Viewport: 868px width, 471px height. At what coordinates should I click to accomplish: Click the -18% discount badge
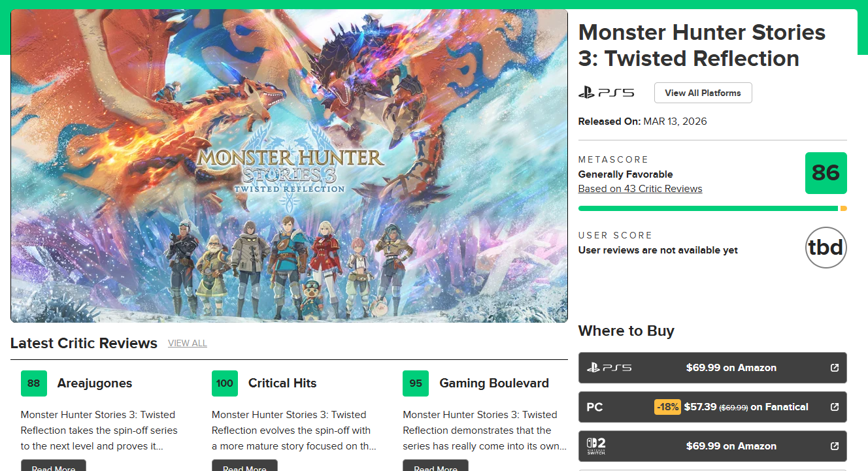667,407
